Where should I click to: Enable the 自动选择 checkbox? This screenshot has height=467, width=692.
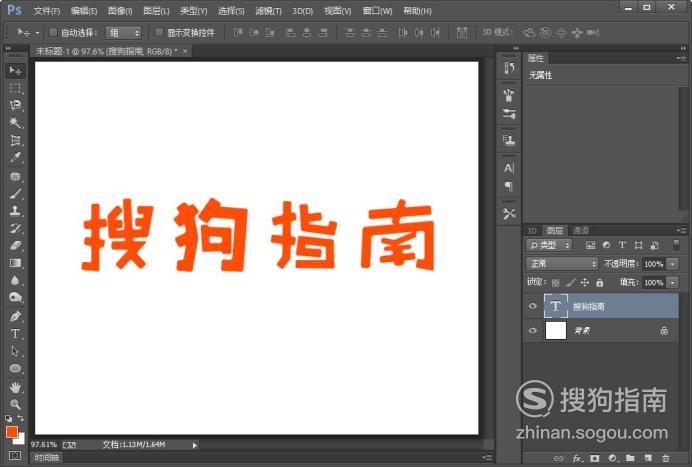53,32
